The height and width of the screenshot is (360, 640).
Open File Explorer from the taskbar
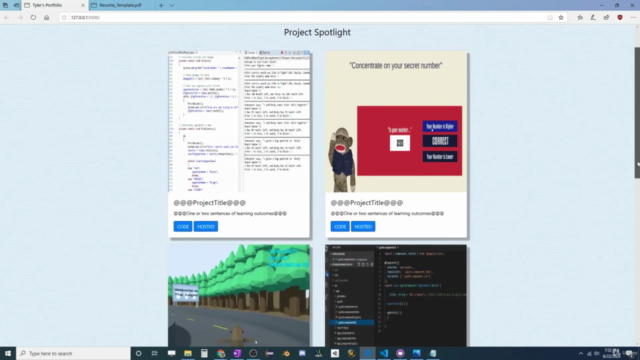click(x=188, y=353)
